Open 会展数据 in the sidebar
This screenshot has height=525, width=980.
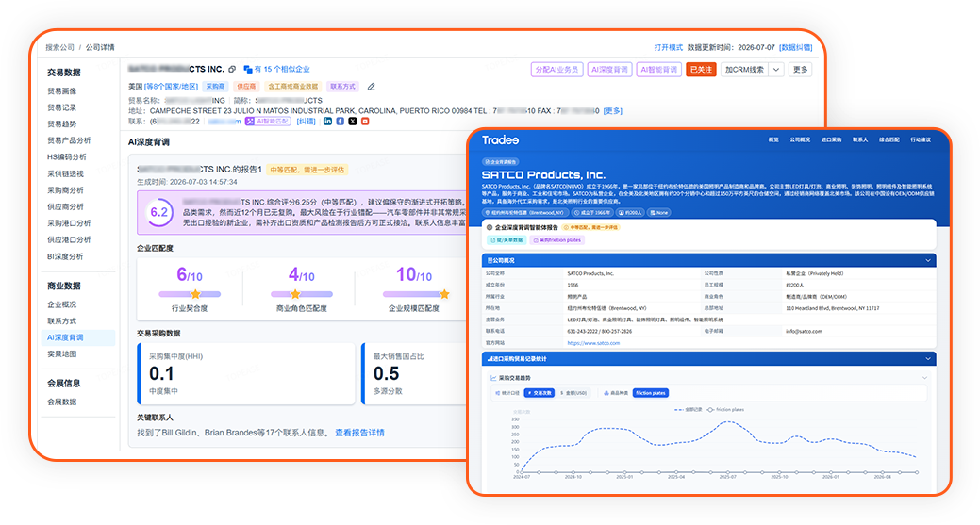(62, 402)
